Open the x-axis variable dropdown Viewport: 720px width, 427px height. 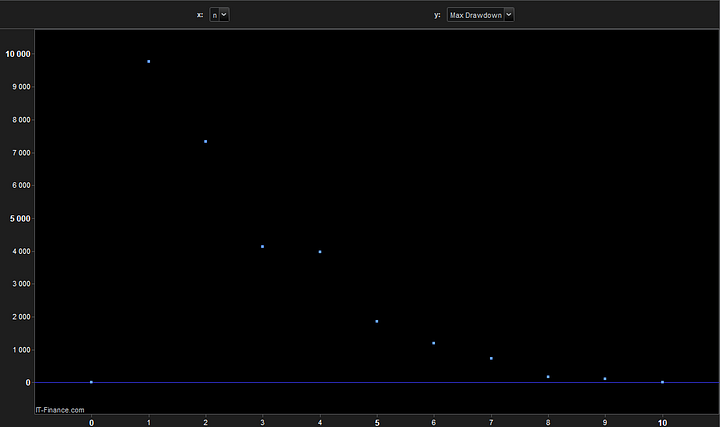pos(219,15)
